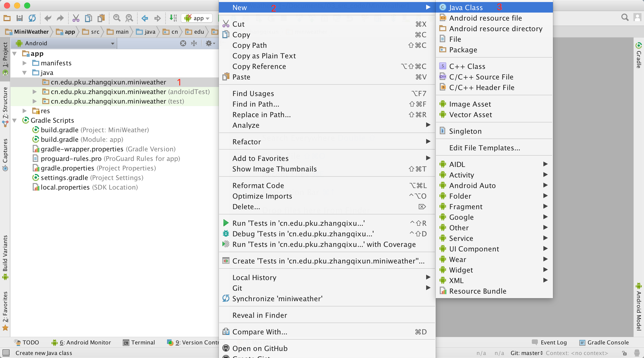Select the settings.gradle file
Screen dimensions: 644x358
pyautogui.click(x=88, y=178)
